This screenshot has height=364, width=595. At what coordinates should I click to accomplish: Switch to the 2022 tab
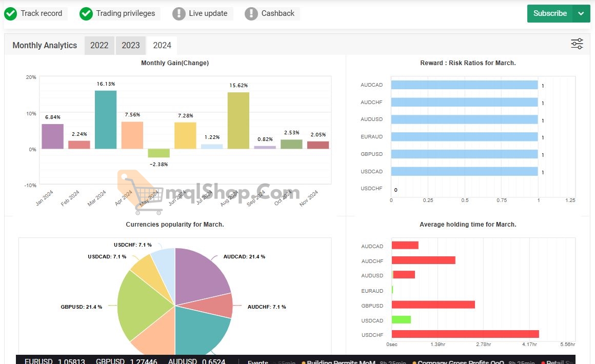tap(100, 46)
